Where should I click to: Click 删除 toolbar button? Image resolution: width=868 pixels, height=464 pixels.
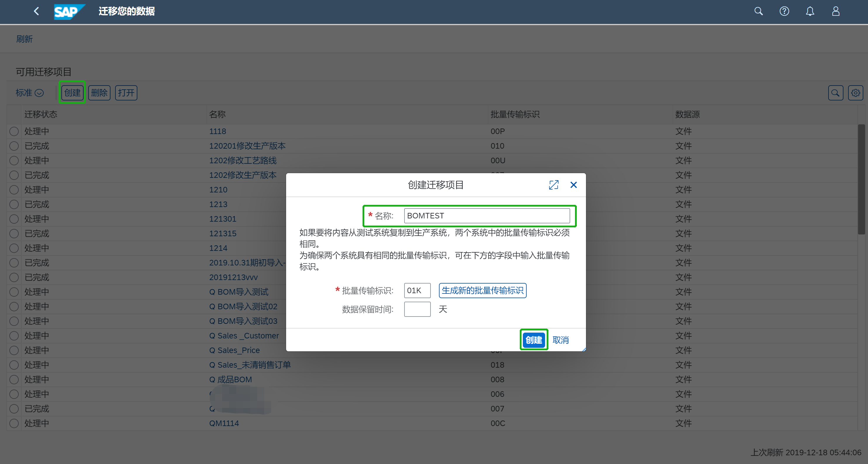pyautogui.click(x=99, y=93)
